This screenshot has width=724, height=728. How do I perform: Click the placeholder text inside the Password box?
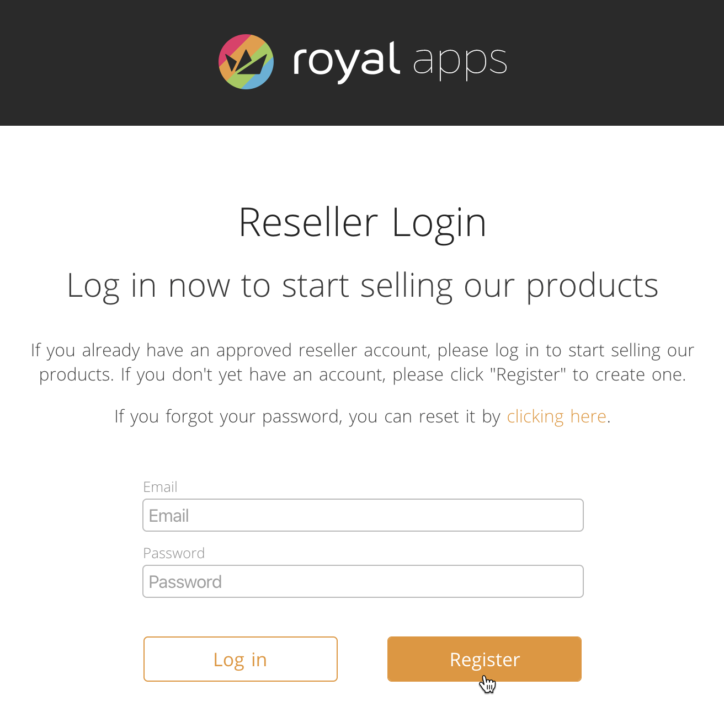(185, 582)
